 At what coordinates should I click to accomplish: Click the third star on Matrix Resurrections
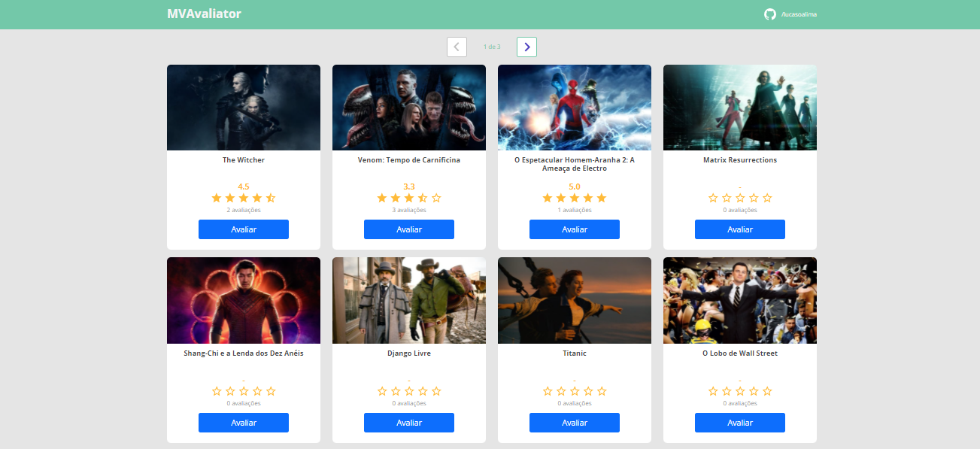pos(740,198)
